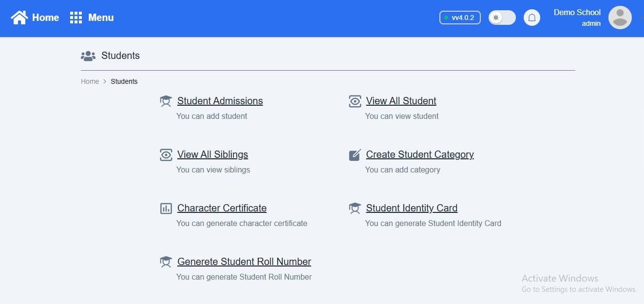Screen dimensions: 644x304
Task: Click the Home house icon
Action: pyautogui.click(x=19, y=18)
